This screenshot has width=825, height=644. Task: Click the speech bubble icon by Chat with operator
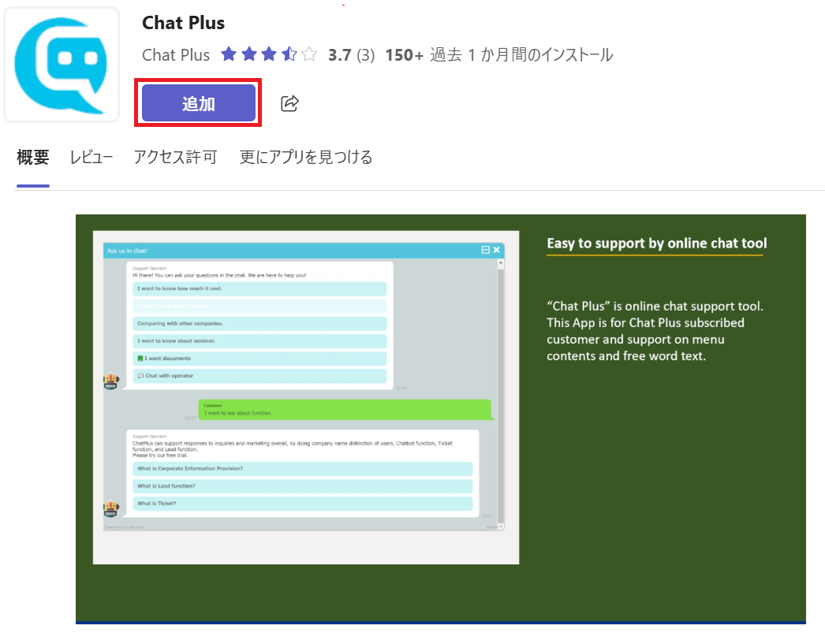(x=140, y=376)
